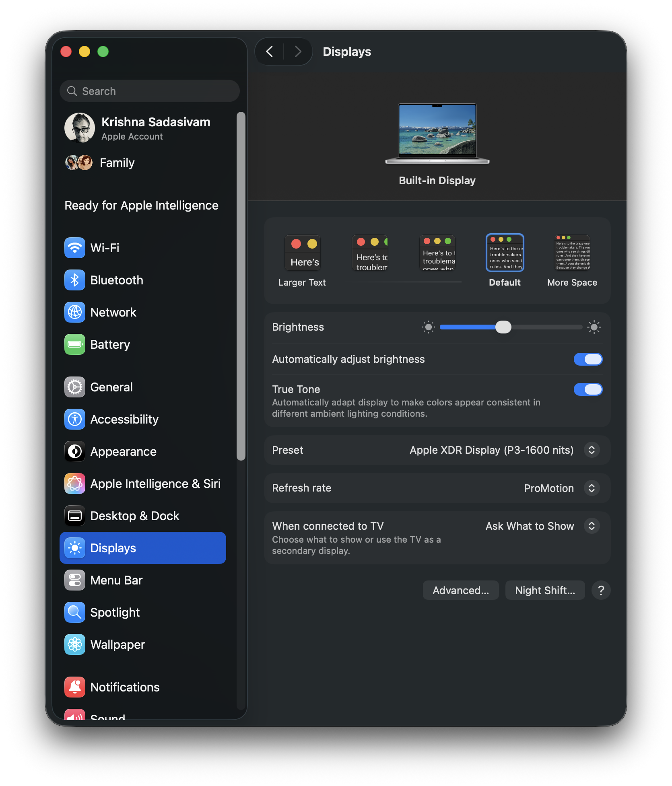Open Family sharing settings

coord(143,163)
